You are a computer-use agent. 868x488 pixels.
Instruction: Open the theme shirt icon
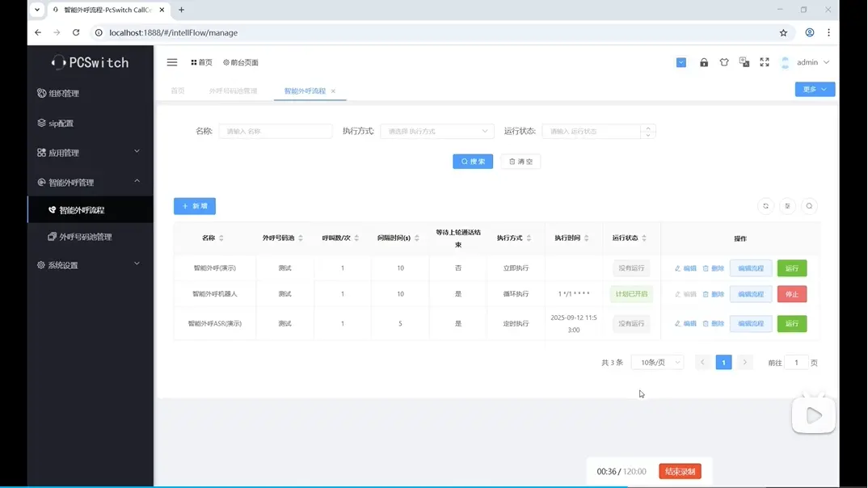click(x=724, y=62)
